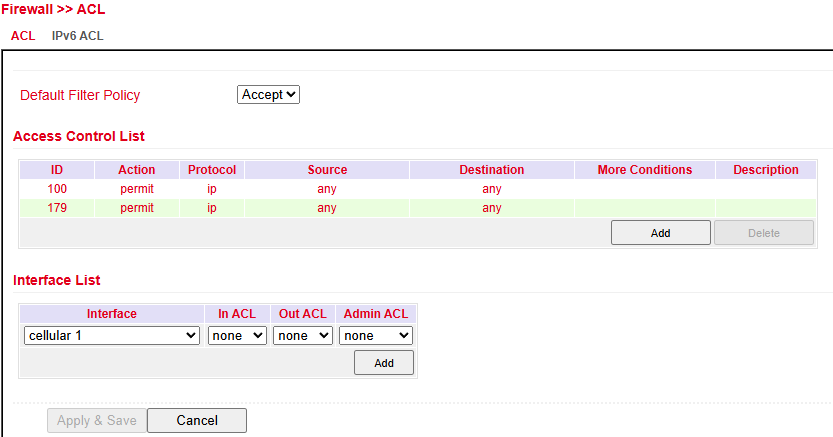Expand the Admin ACL dropdown
This screenshot has width=833, height=437.
tap(376, 336)
